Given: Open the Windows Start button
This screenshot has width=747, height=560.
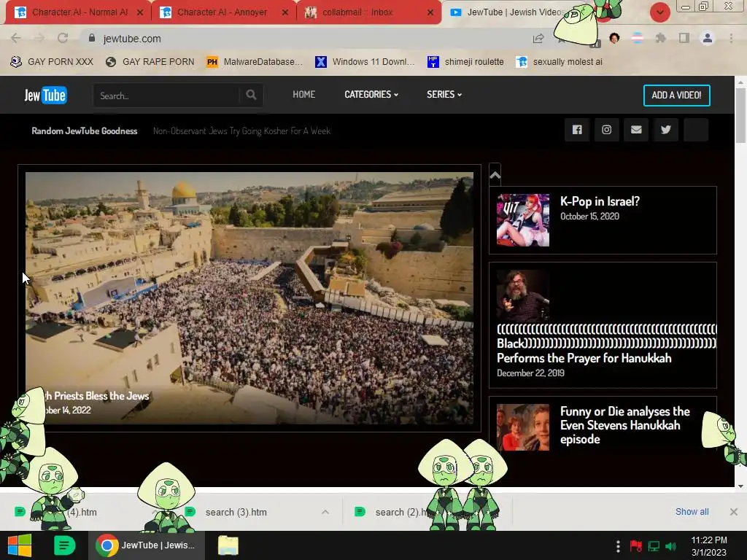Looking at the screenshot, I should (20, 545).
